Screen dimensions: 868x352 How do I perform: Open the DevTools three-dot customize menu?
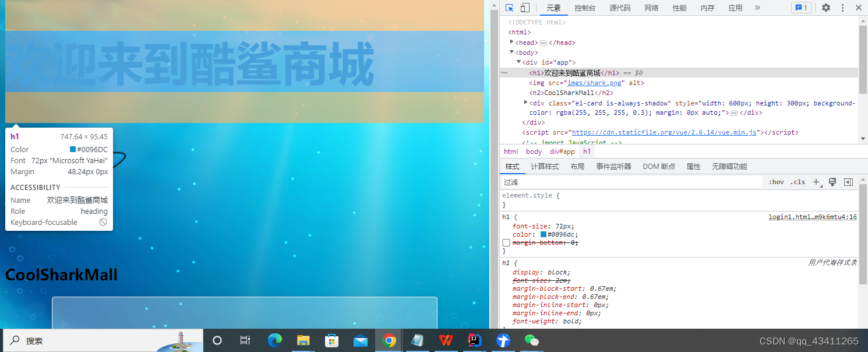click(x=842, y=8)
